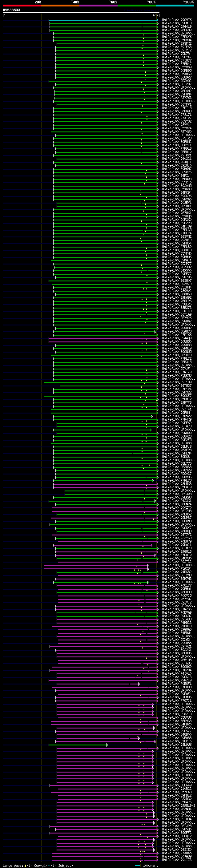Click label UniRef100_C7IWC7
The width and height of the screenshot is (197, 868).
click(x=177, y=61)
